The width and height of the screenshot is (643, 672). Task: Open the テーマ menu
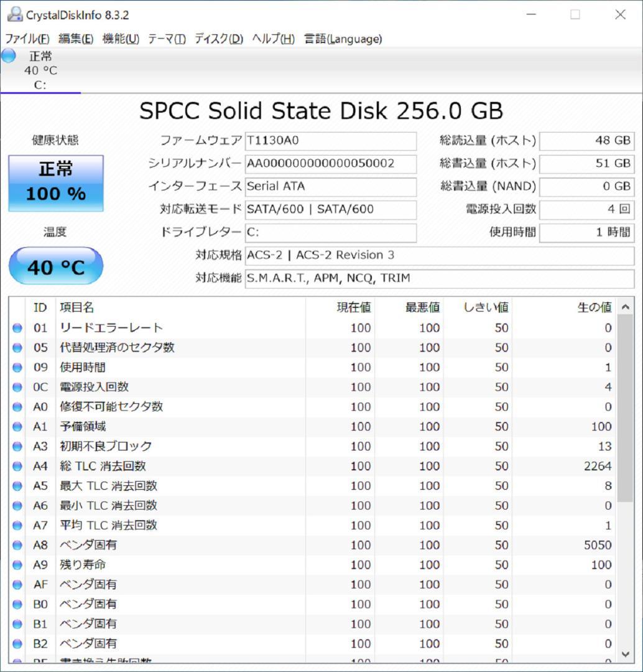(x=165, y=39)
